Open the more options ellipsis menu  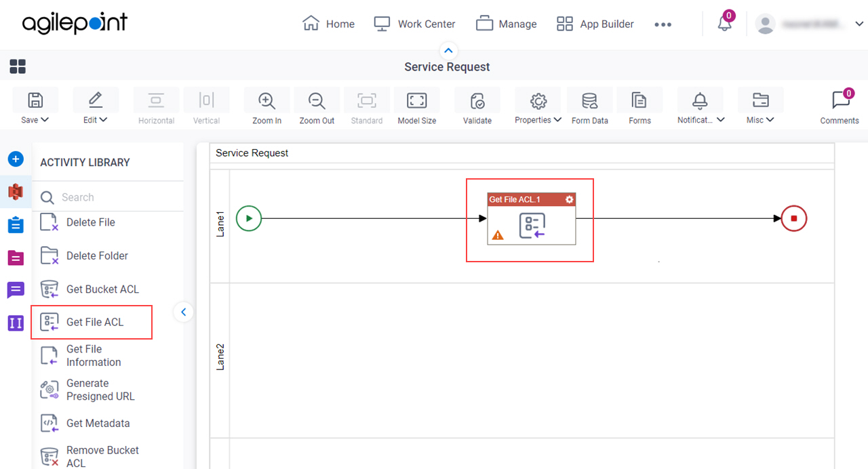663,24
